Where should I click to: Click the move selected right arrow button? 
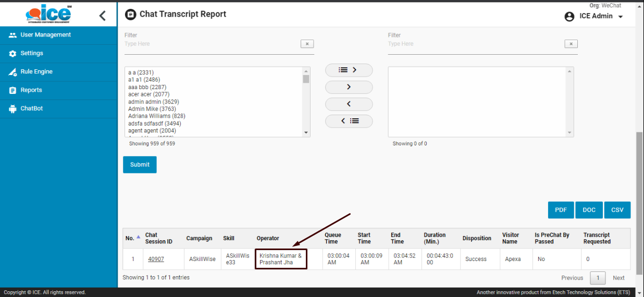point(349,87)
